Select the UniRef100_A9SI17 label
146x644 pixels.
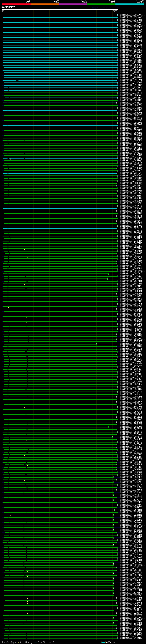pyautogui.click(x=131, y=72)
